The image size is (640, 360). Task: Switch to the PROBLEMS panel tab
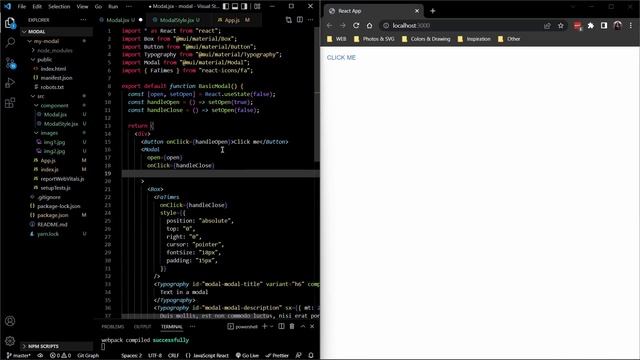pyautogui.click(x=113, y=327)
